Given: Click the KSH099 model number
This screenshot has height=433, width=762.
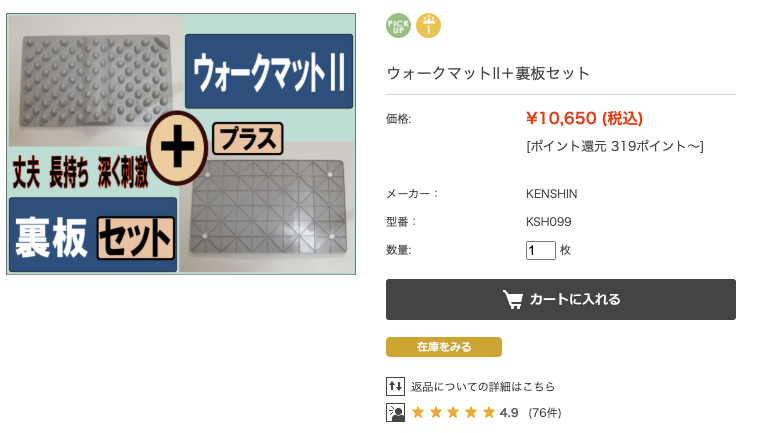Looking at the screenshot, I should point(548,222).
